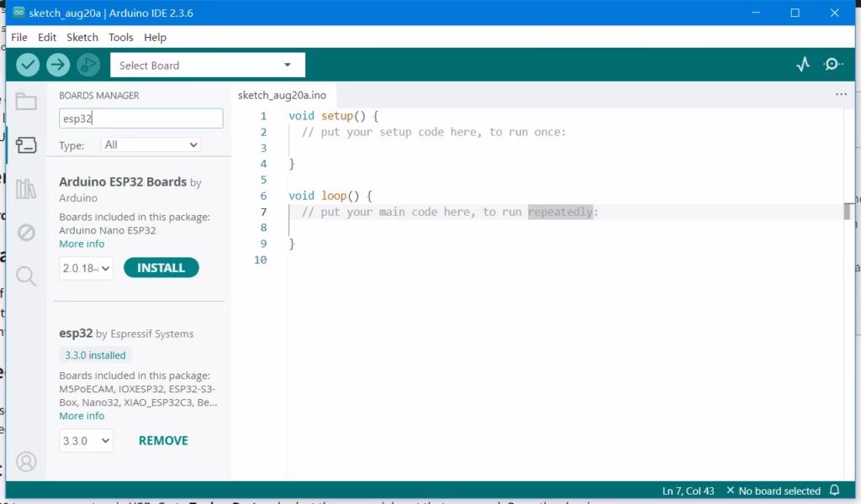Image resolution: width=861 pixels, height=504 pixels.
Task: Open the Serial Plotter
Action: point(803,65)
